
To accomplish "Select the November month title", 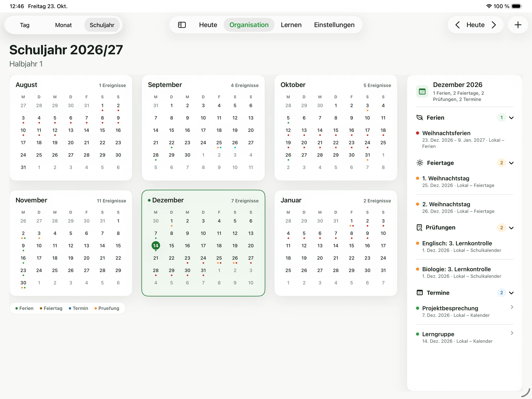I will [x=31, y=200].
